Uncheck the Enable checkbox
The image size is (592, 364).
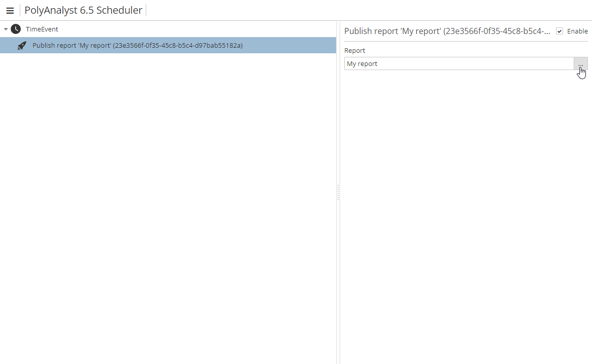pos(560,31)
